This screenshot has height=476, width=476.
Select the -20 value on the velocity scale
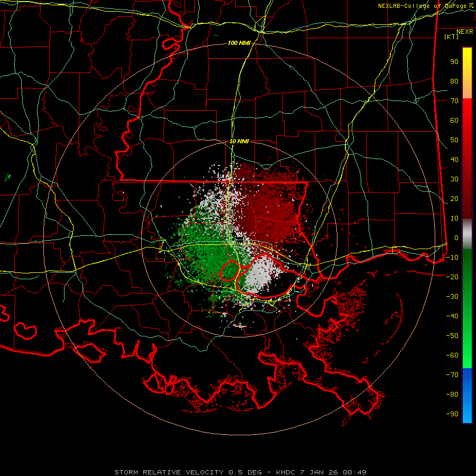click(452, 277)
